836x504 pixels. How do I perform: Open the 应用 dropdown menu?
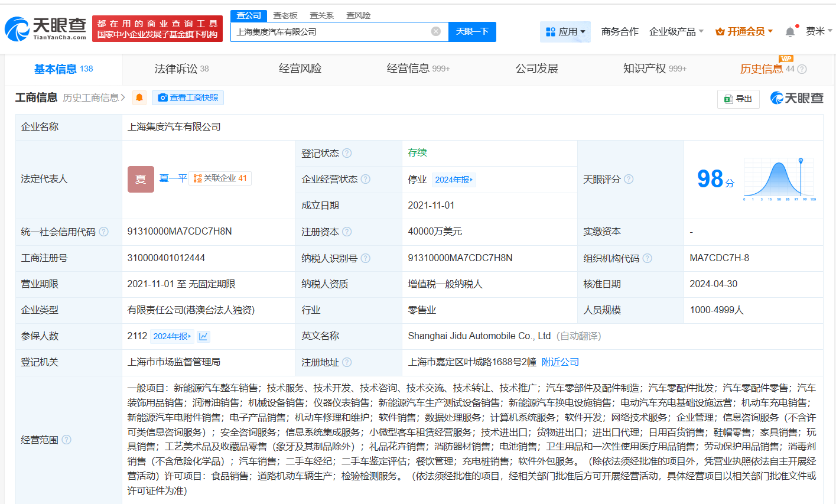click(565, 32)
